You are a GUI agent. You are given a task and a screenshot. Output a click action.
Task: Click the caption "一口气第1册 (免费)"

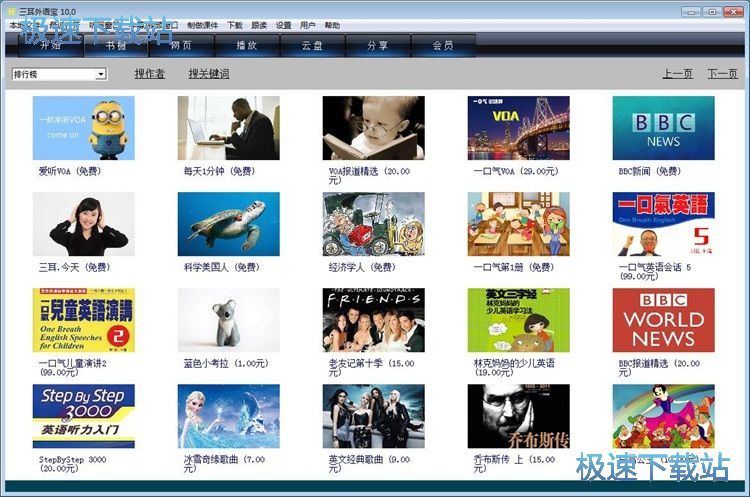tap(514, 267)
